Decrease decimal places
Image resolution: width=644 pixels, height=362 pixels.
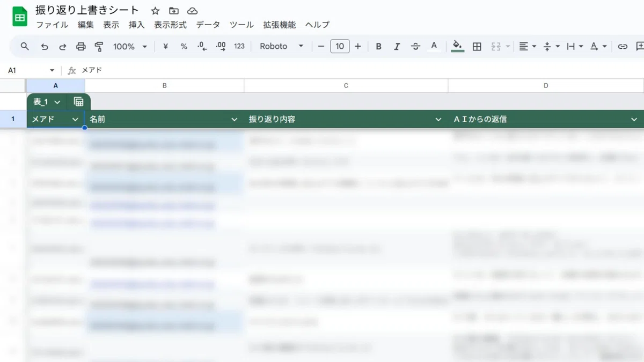point(202,47)
